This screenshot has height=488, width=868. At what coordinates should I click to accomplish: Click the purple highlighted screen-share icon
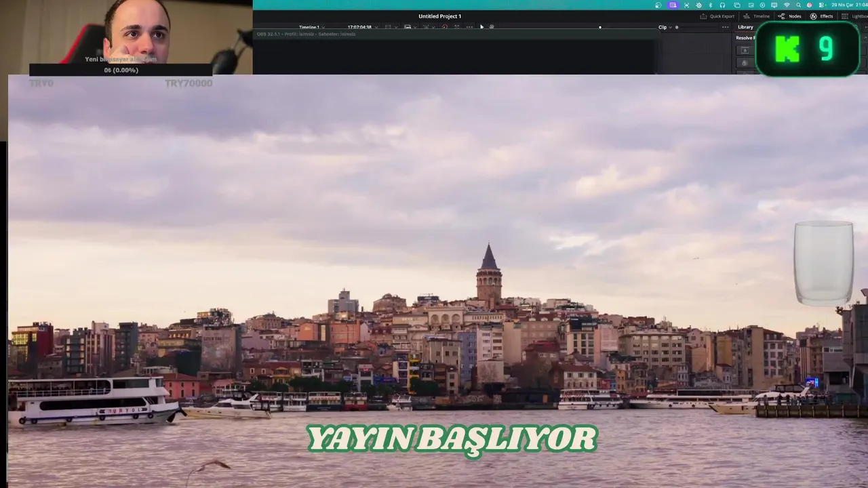coord(673,5)
